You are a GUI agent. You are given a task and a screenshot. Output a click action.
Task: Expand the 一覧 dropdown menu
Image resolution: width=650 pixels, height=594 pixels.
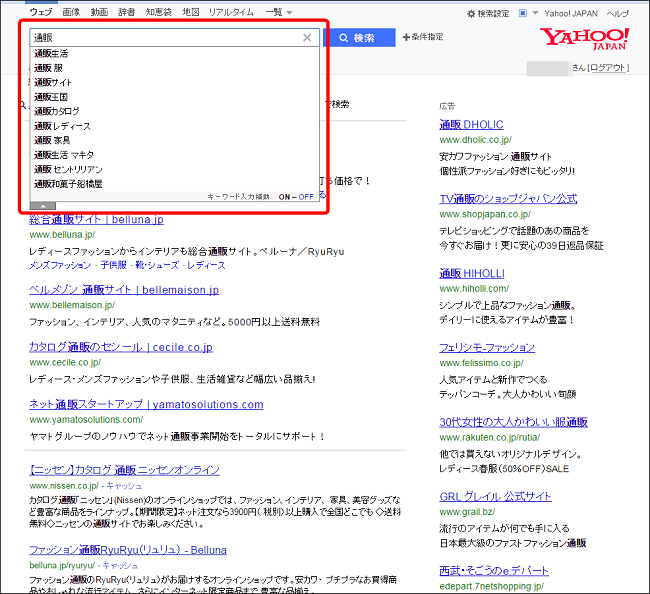tap(279, 12)
